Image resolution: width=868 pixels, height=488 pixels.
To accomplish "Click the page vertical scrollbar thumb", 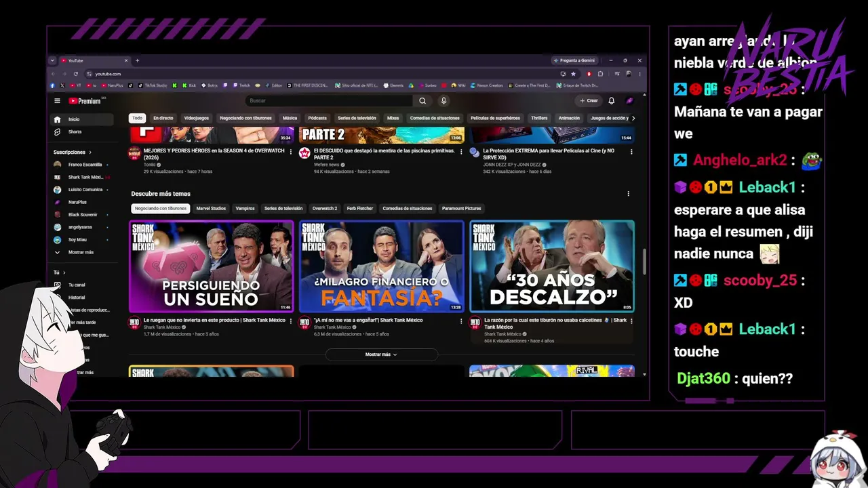I will (x=644, y=262).
